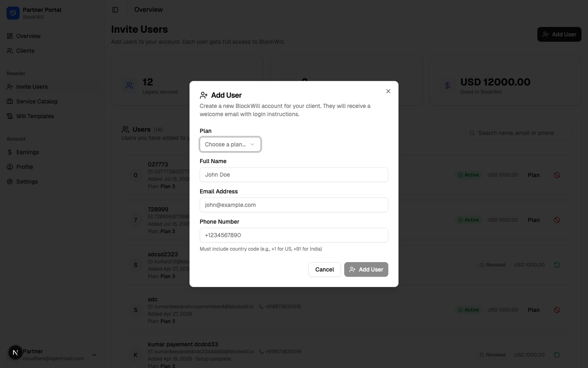Click the Revoked badge for sdcsd2323

492,265
